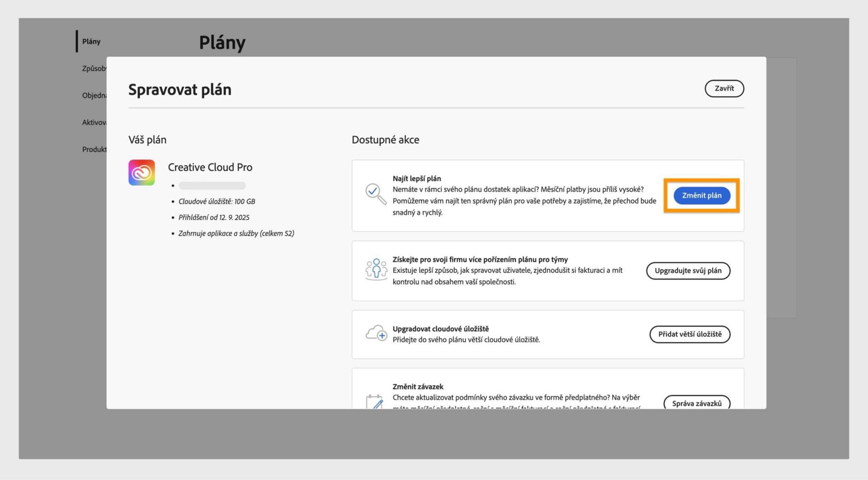Click the Změnit závazek heading
This screenshot has width=868, height=480.
click(x=418, y=387)
